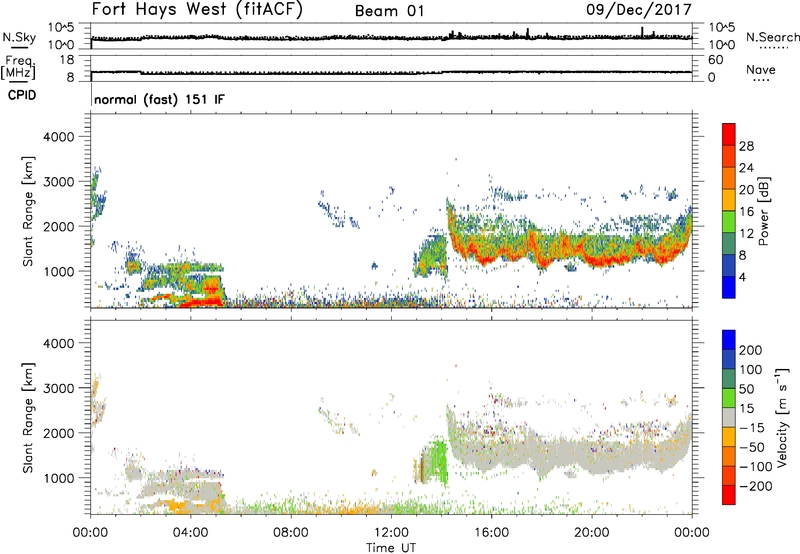
Task: Click the "20:00" time axis label
Action: (591, 533)
